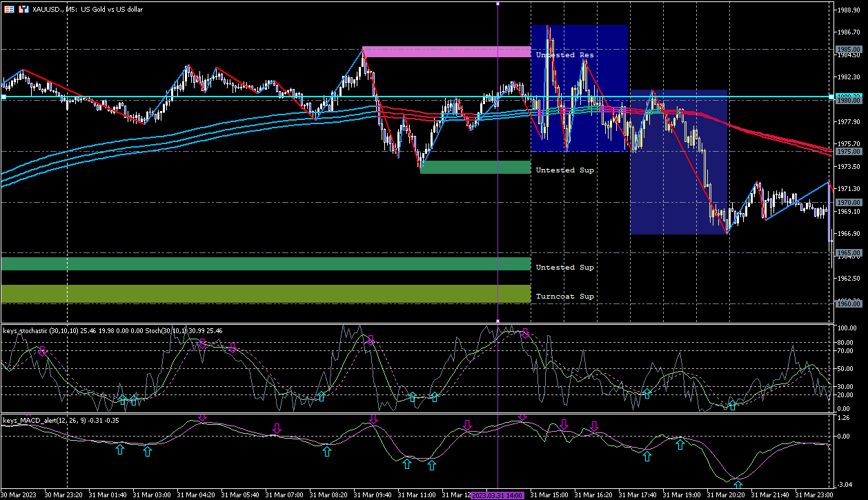Click the 'Turncoat Sup' text label
The image size is (868, 500).
[564, 297]
